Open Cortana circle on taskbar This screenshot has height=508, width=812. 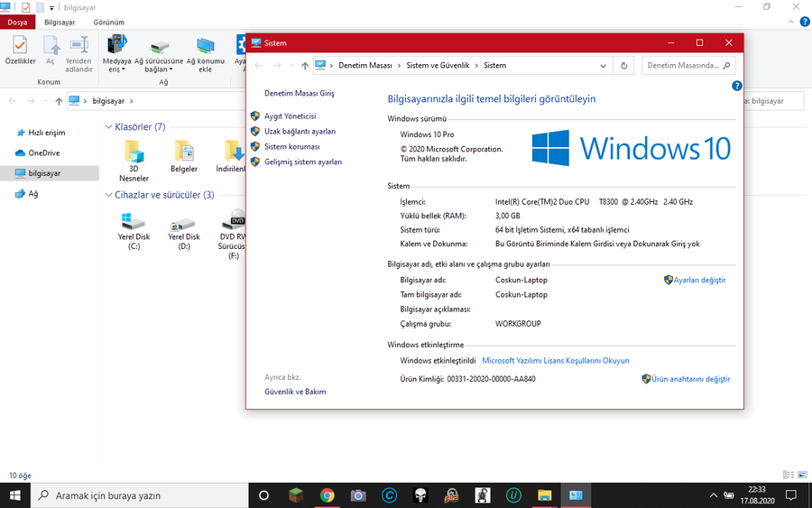point(263,495)
